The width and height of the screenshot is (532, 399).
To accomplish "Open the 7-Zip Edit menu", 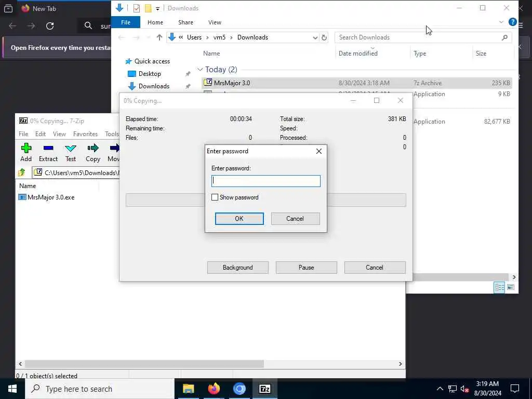I will pyautogui.click(x=41, y=134).
